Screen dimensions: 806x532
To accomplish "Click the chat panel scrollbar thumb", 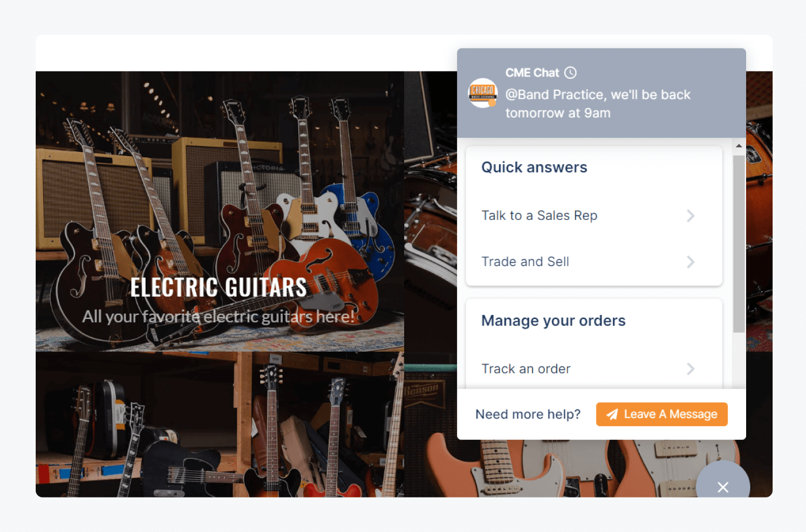I will [x=739, y=242].
